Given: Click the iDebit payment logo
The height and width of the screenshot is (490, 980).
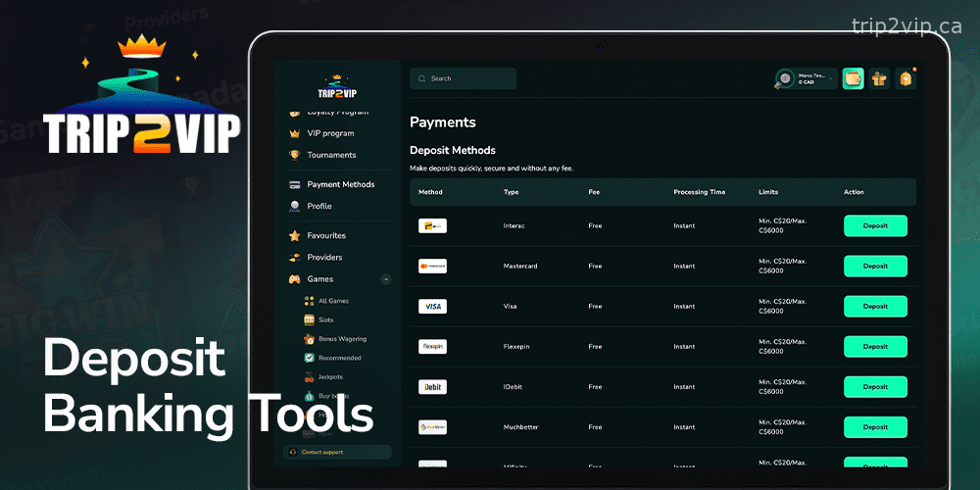Looking at the screenshot, I should tap(432, 387).
